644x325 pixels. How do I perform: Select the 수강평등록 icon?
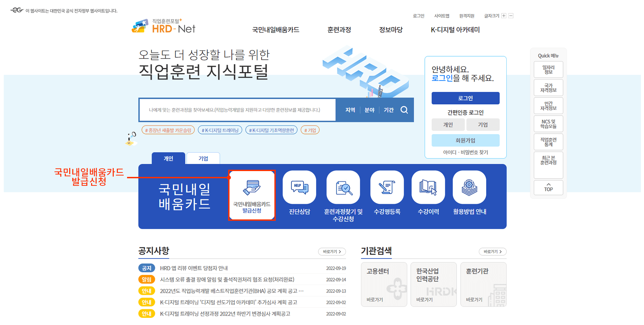[x=387, y=187]
